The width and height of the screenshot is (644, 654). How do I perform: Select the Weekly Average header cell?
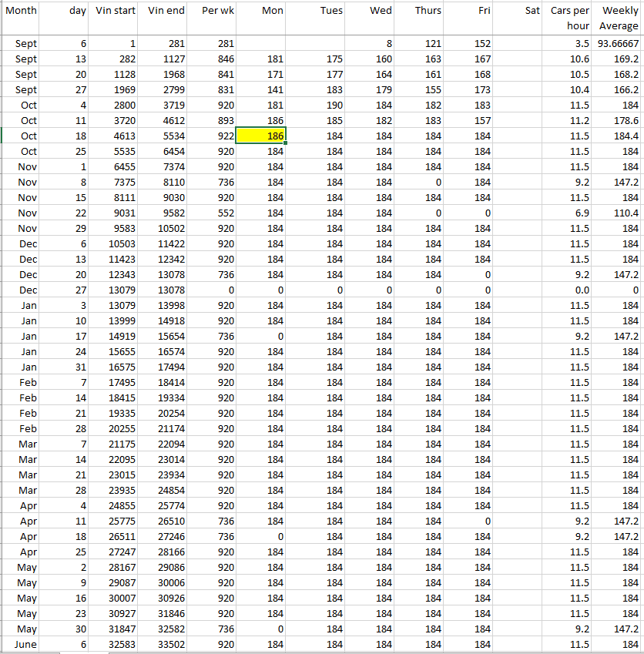click(619, 18)
